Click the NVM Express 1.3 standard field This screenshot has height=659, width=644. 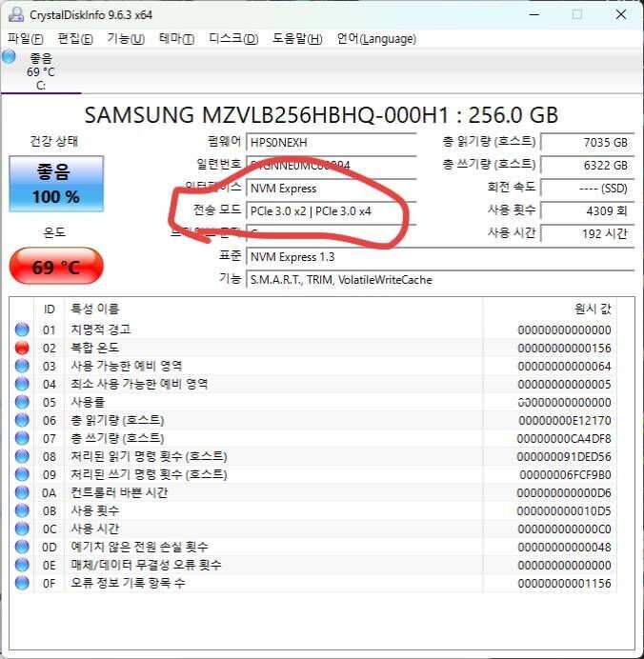[440, 256]
